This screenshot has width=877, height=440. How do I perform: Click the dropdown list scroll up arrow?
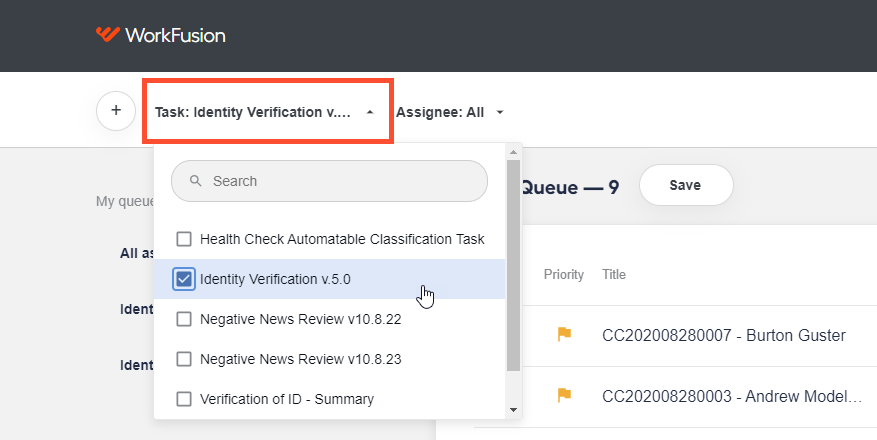tap(513, 152)
